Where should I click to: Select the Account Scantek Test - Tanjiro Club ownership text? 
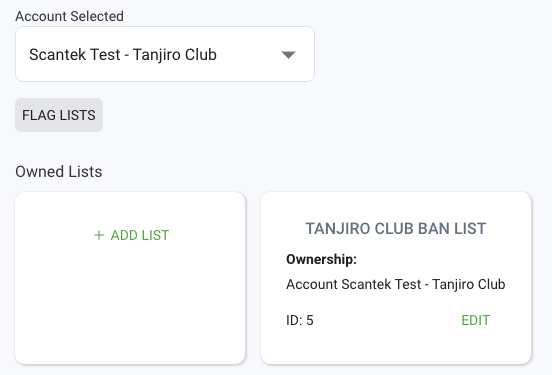pyautogui.click(x=396, y=284)
